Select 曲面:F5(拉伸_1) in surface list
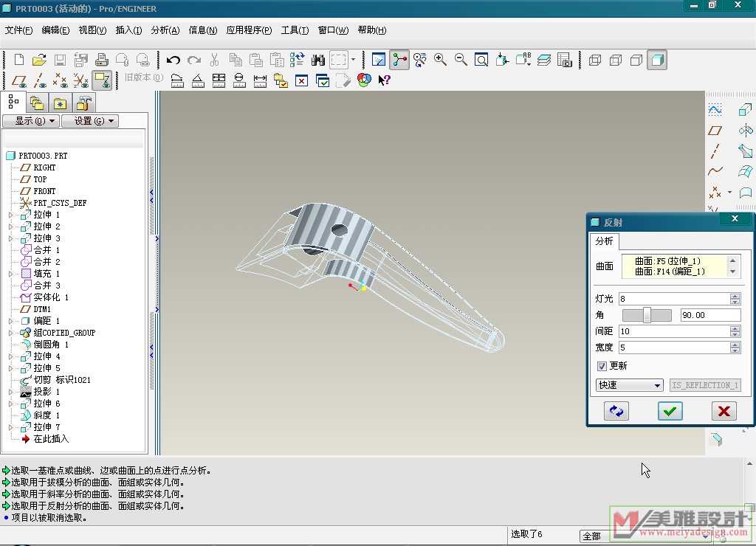756x546 pixels. 667,261
